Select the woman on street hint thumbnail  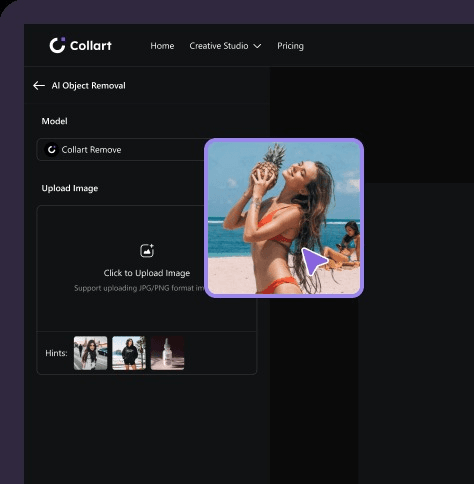coord(91,353)
